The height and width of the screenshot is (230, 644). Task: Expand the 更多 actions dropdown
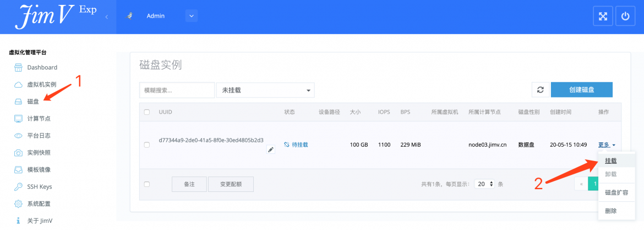point(607,145)
